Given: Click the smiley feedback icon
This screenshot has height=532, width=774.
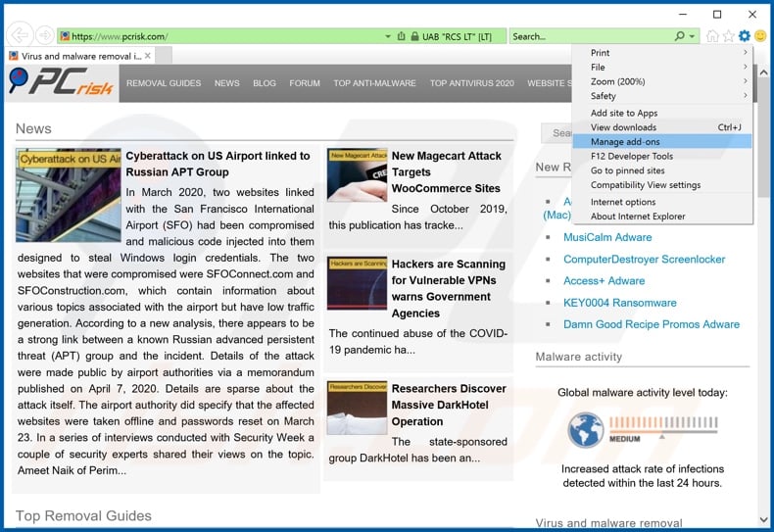Looking at the screenshot, I should 760,36.
